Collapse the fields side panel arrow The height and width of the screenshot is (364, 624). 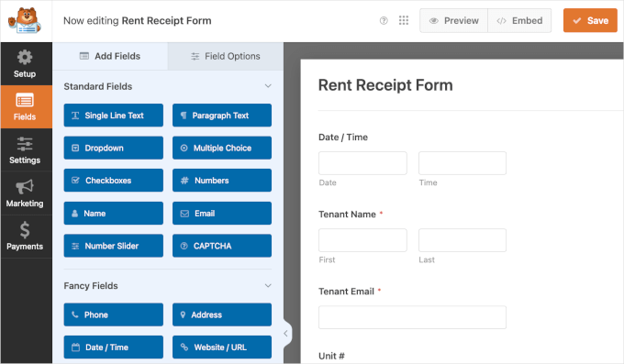point(285,334)
